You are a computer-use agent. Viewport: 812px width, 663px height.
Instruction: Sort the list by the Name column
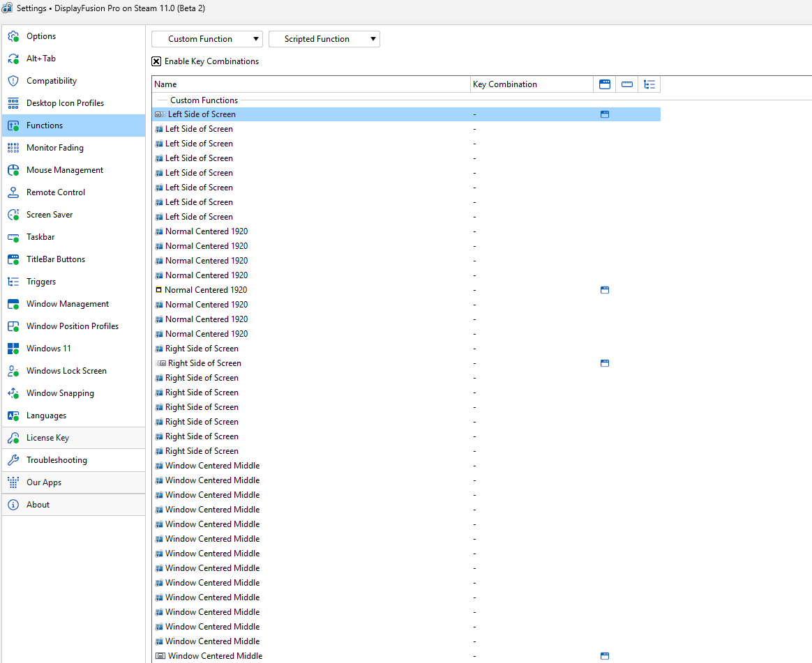click(311, 84)
